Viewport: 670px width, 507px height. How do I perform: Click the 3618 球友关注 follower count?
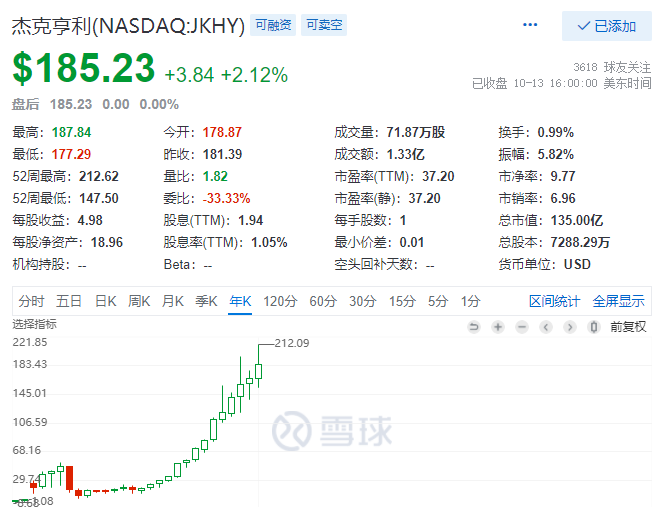click(612, 67)
